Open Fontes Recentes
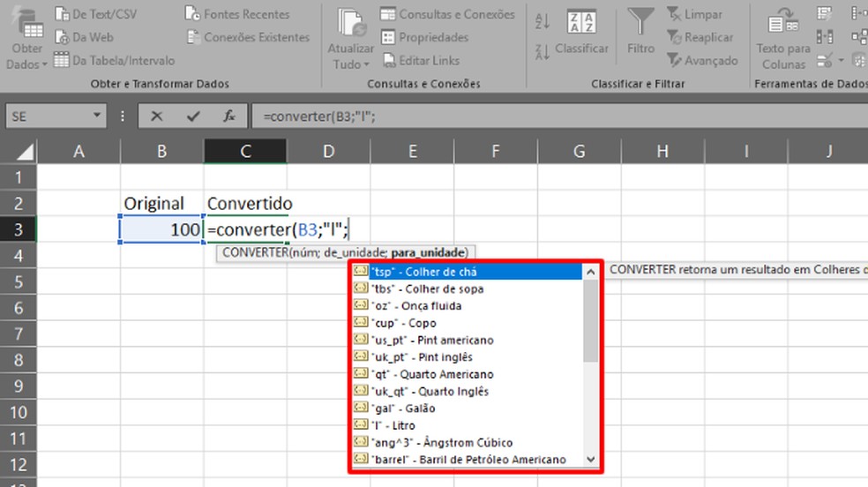 pos(237,14)
